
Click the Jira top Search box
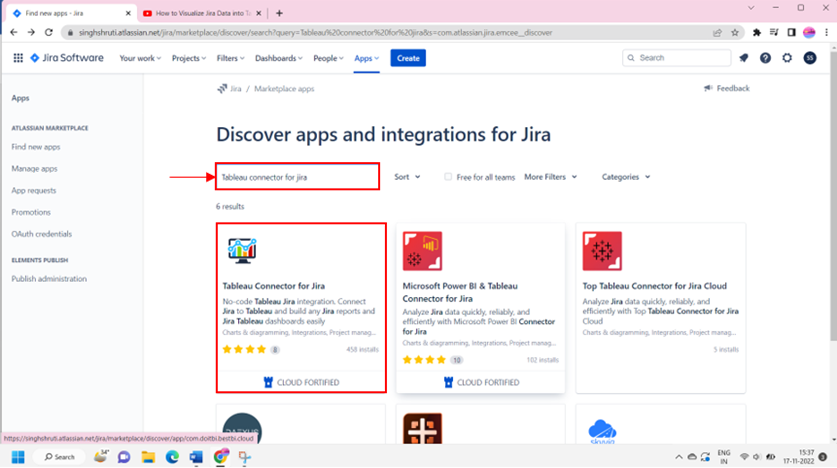pos(676,58)
